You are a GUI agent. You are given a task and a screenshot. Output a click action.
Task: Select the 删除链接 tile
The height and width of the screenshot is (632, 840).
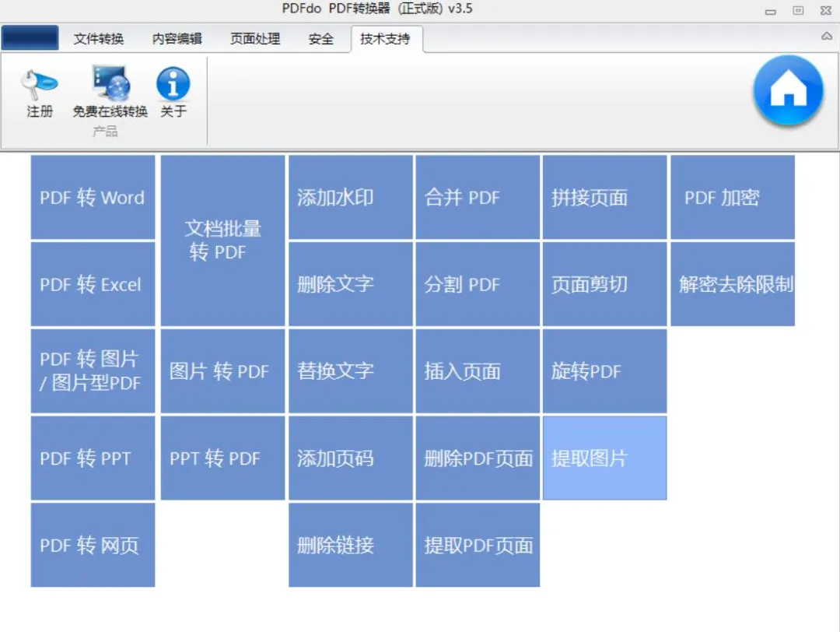351,545
